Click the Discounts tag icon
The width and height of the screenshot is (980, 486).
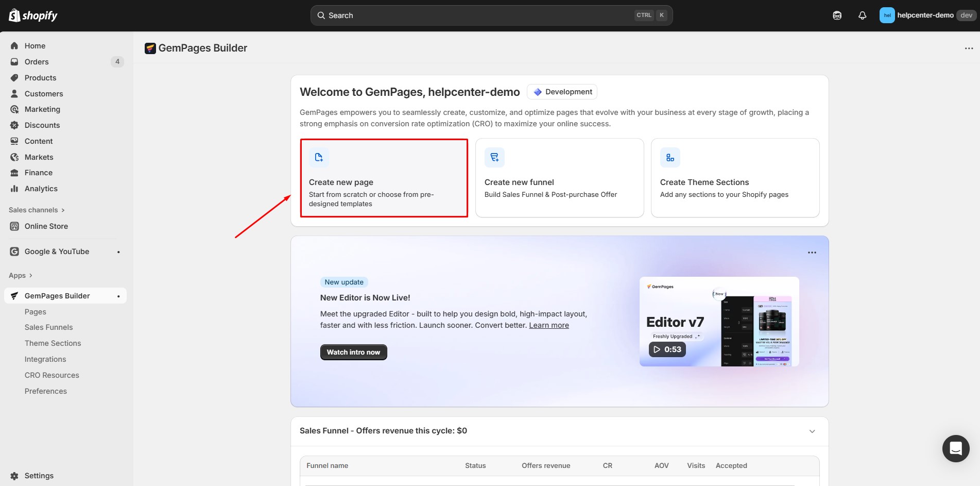14,125
